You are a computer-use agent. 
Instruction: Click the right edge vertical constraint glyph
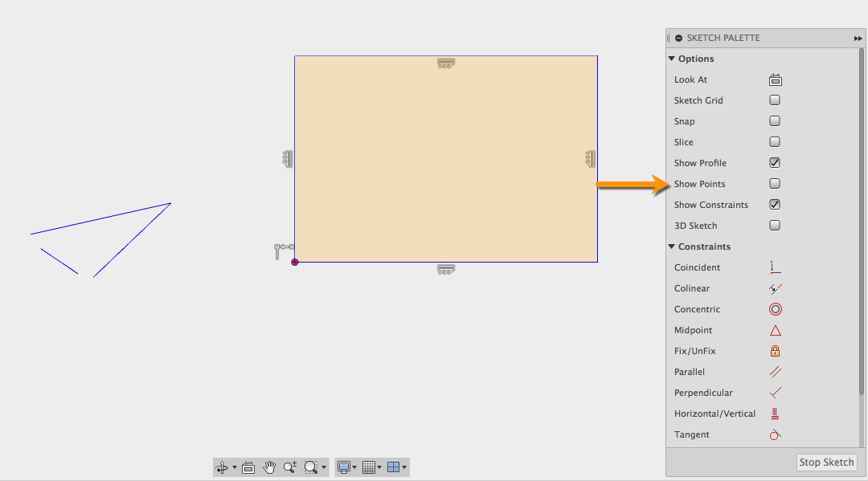pyautogui.click(x=591, y=159)
